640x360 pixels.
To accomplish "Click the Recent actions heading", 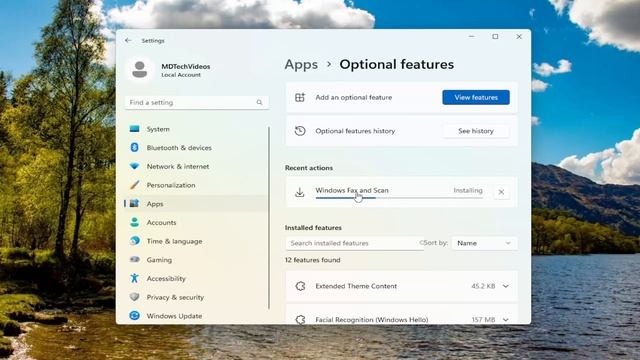I will 309,168.
